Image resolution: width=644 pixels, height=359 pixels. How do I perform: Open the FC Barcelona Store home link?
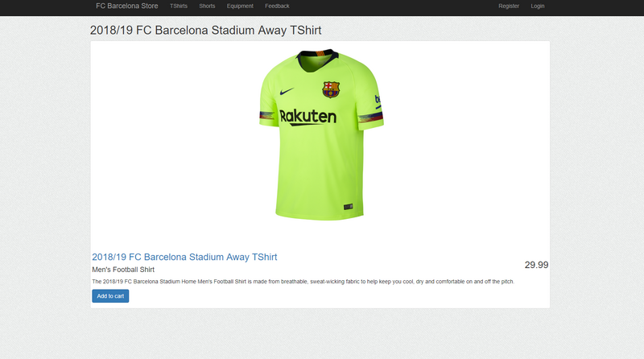point(127,6)
